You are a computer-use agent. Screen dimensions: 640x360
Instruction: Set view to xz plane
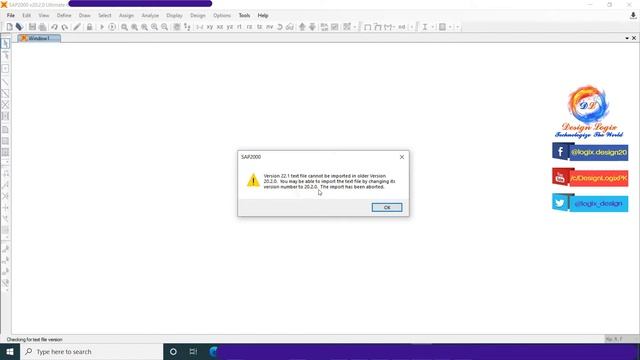tap(220, 27)
